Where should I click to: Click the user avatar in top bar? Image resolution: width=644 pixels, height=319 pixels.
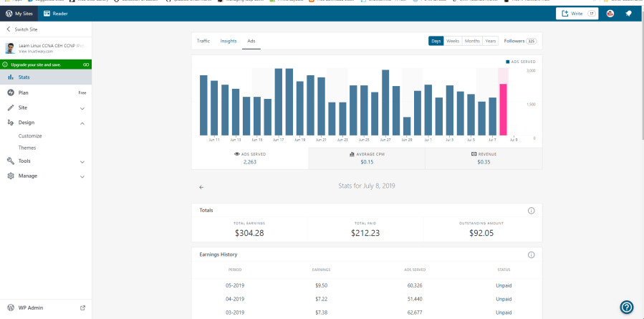coord(610,14)
